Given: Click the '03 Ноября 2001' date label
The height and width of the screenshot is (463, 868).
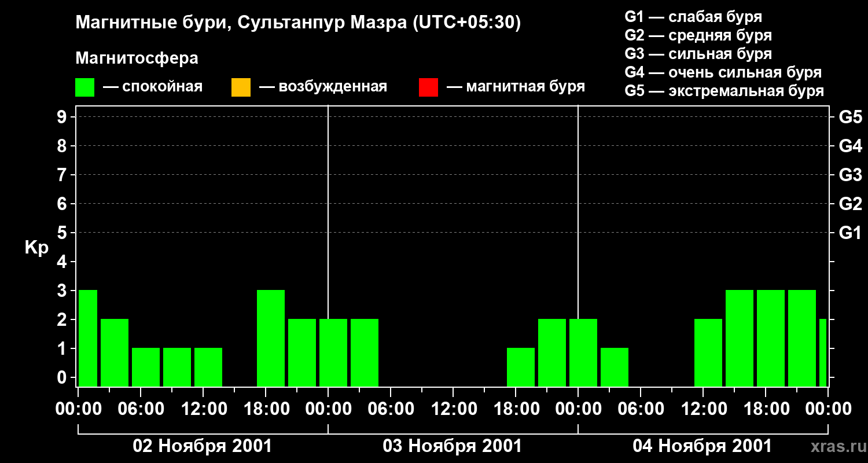Looking at the screenshot, I should (x=453, y=446).
